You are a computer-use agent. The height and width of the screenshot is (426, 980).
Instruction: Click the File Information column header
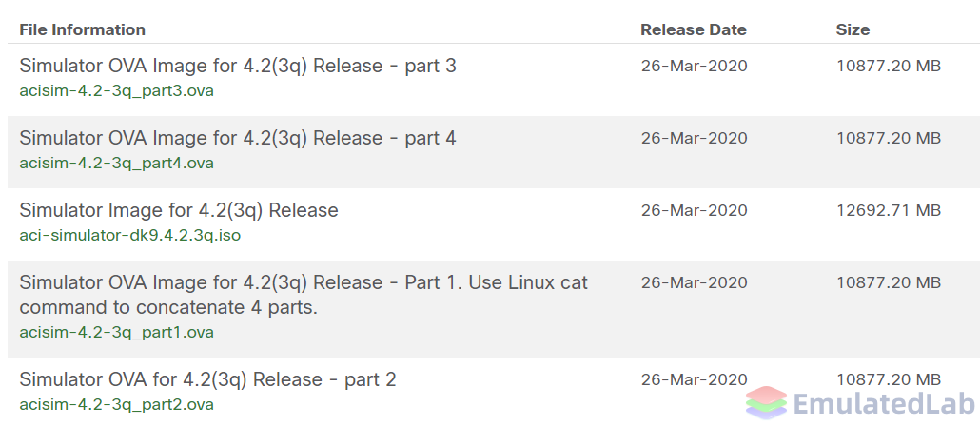point(83,29)
